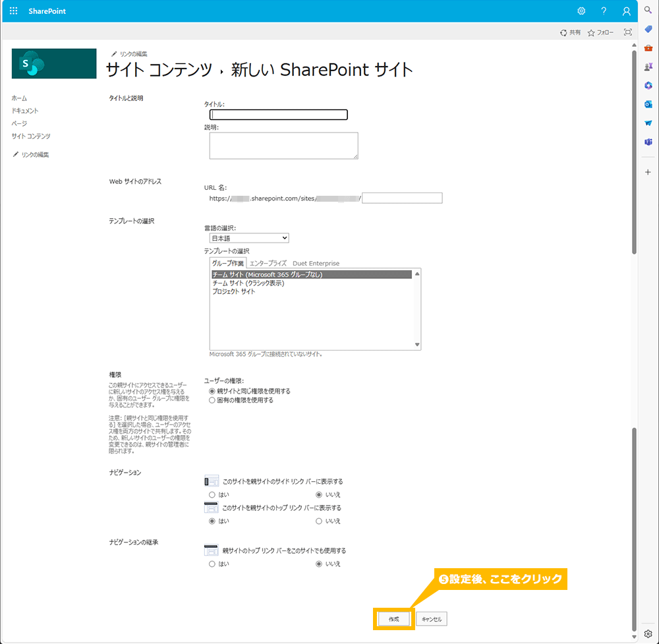Click the SharePoint site logo

tap(54, 63)
